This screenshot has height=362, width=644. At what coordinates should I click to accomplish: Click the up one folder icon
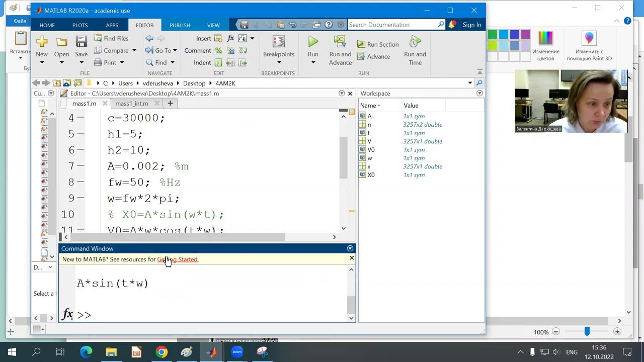click(57, 83)
